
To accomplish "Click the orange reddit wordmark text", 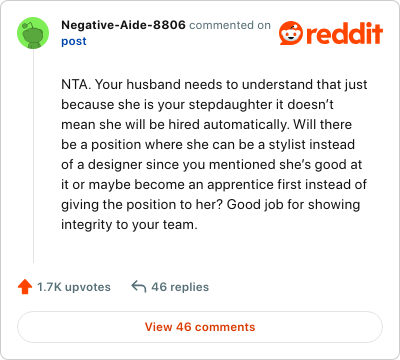I will point(344,33).
